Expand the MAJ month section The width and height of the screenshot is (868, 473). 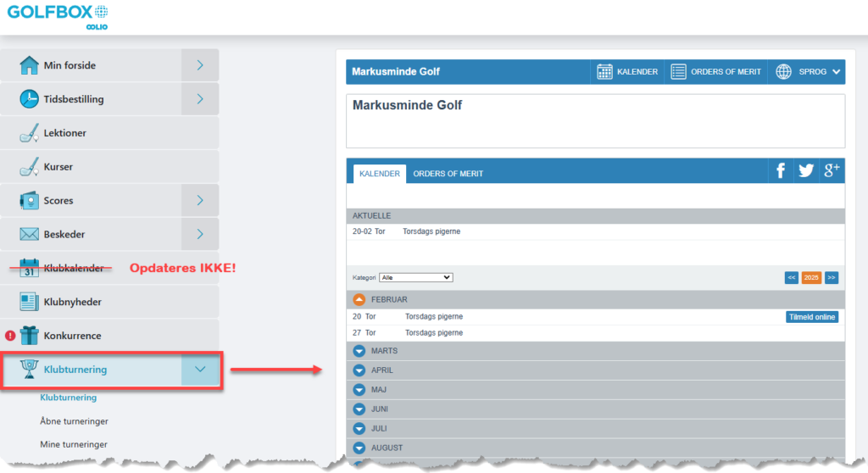(x=359, y=390)
